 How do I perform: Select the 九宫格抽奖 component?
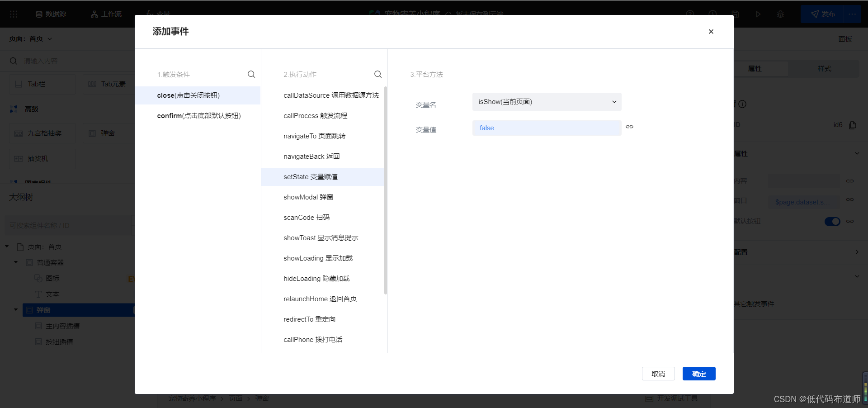[42, 133]
